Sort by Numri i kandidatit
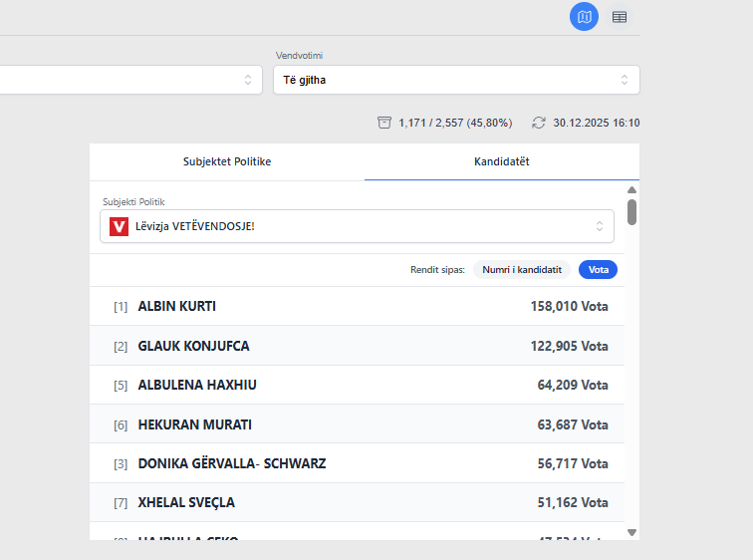The height and width of the screenshot is (560, 753). coord(522,269)
